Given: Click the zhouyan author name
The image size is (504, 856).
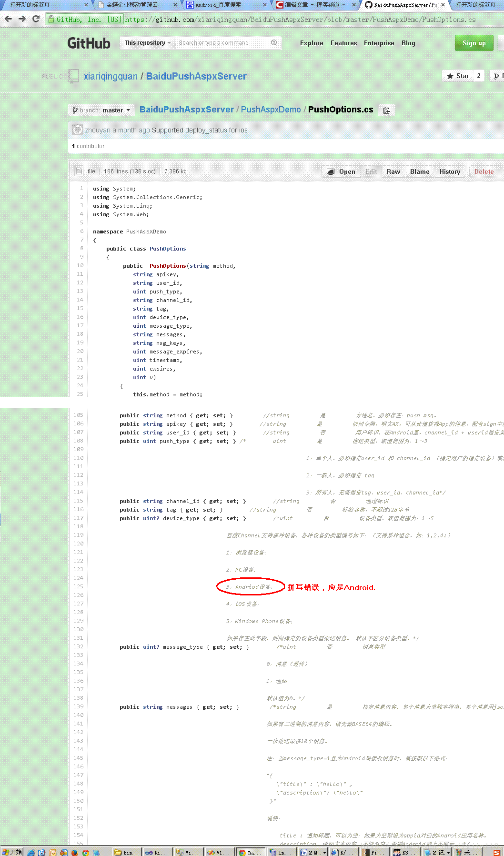Looking at the screenshot, I should click(x=98, y=130).
